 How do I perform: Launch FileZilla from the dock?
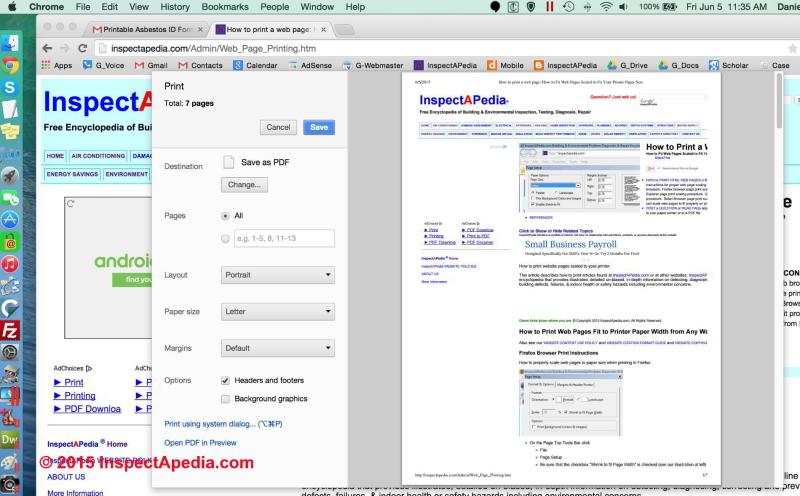10,330
